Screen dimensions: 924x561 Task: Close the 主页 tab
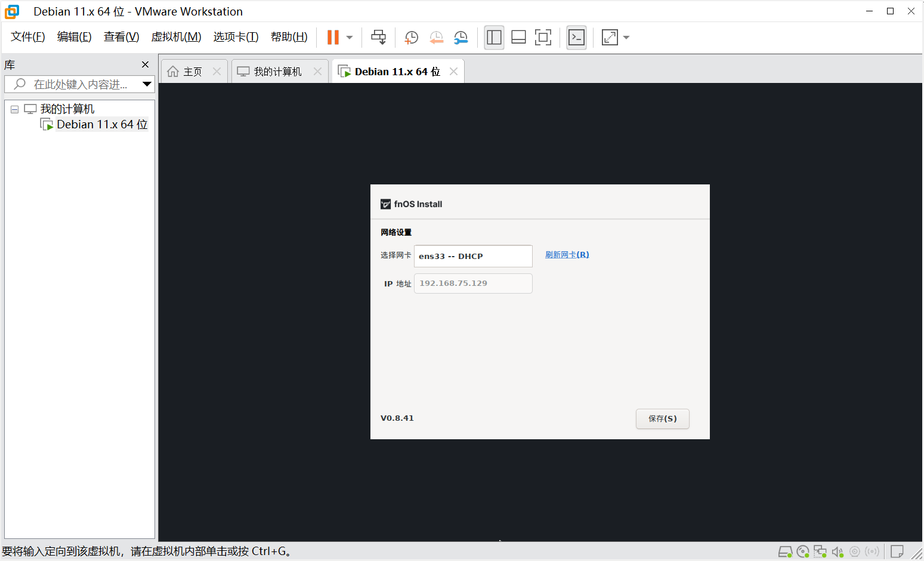(217, 72)
